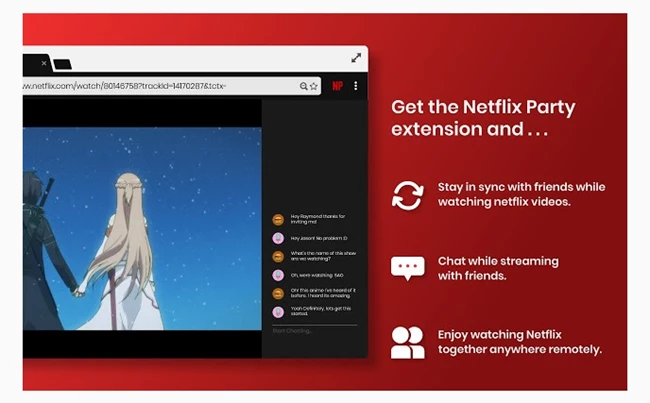Click 'Enjoy watching Netflix together anywhere remotely.' text

coord(520,342)
